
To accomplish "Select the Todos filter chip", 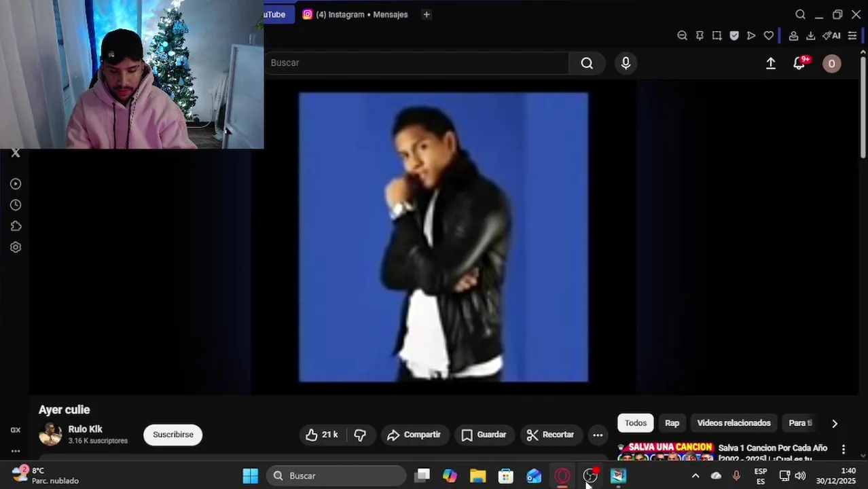I will click(x=636, y=423).
